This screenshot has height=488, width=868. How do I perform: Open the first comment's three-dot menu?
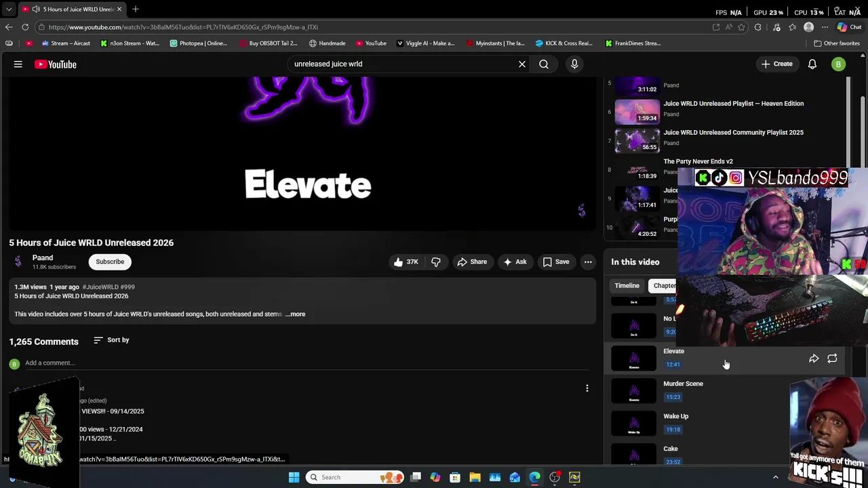pos(587,388)
